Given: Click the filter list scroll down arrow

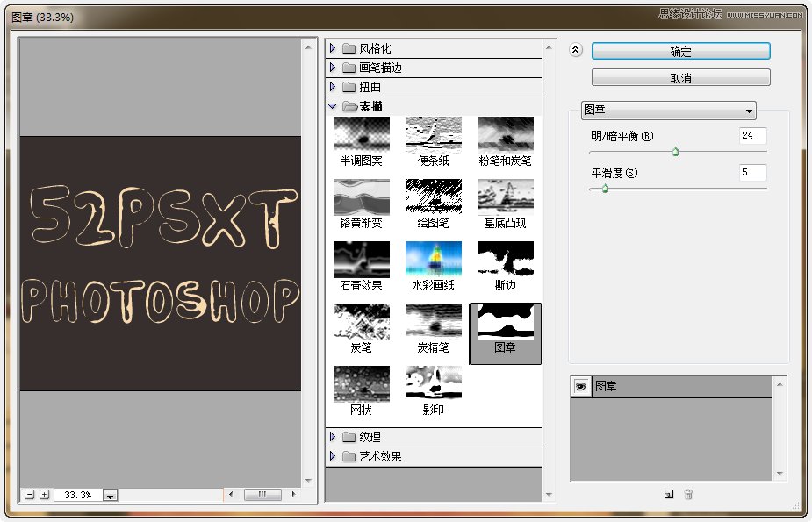Looking at the screenshot, I should (549, 495).
